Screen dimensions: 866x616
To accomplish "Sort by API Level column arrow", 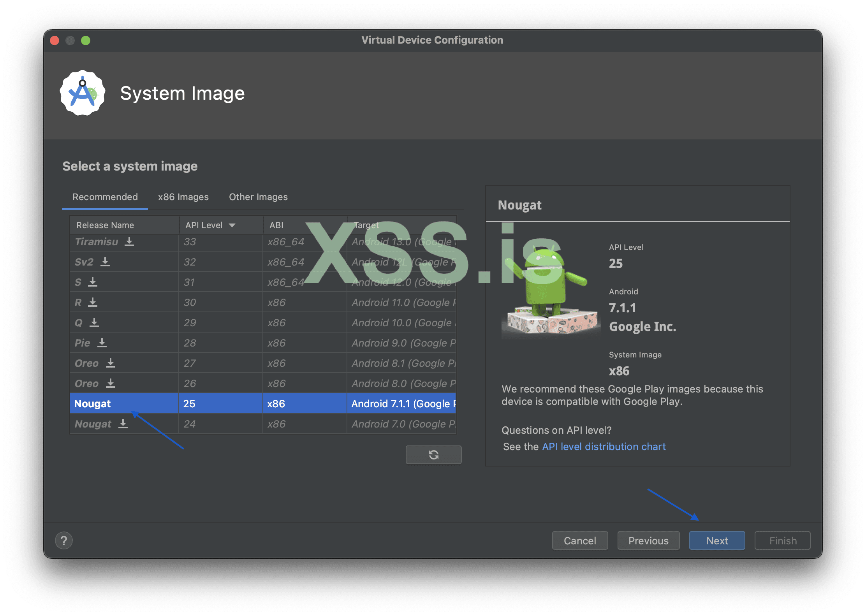I will pyautogui.click(x=232, y=225).
